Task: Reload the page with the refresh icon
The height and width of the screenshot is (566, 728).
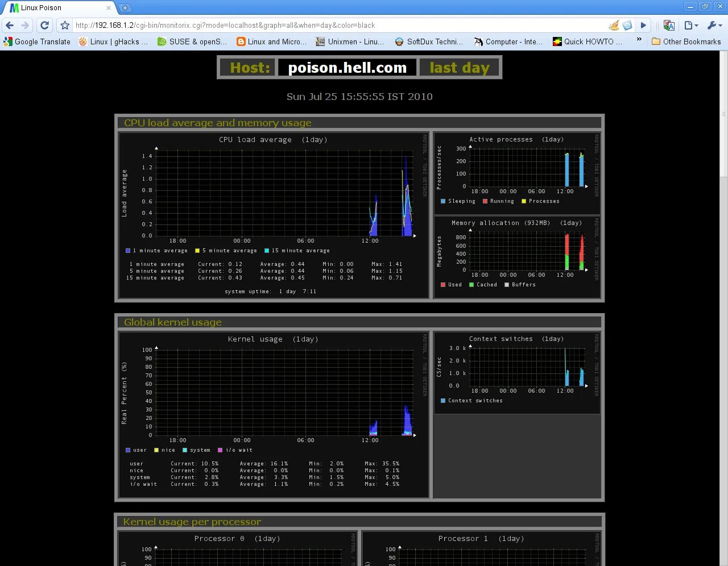Action: pos(45,25)
